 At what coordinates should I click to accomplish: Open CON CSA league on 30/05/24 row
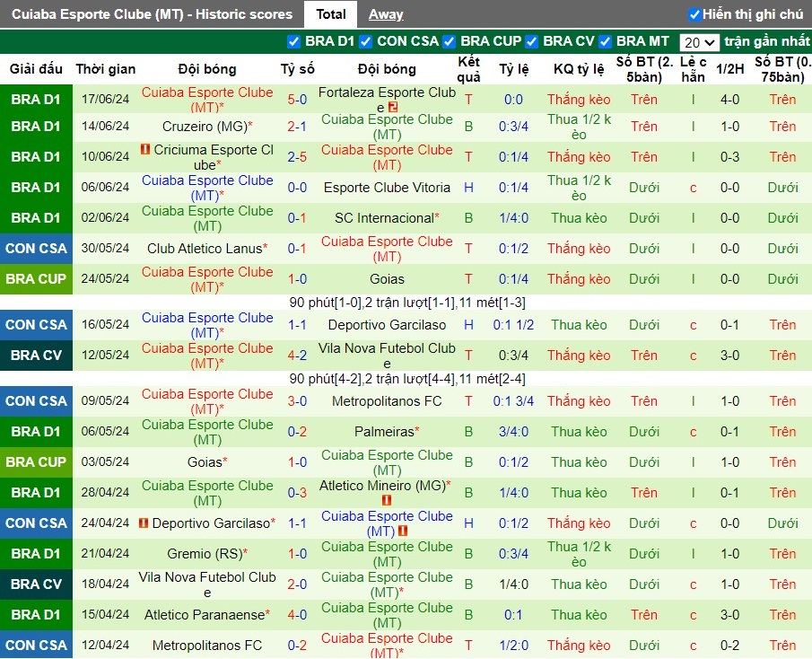click(x=36, y=249)
